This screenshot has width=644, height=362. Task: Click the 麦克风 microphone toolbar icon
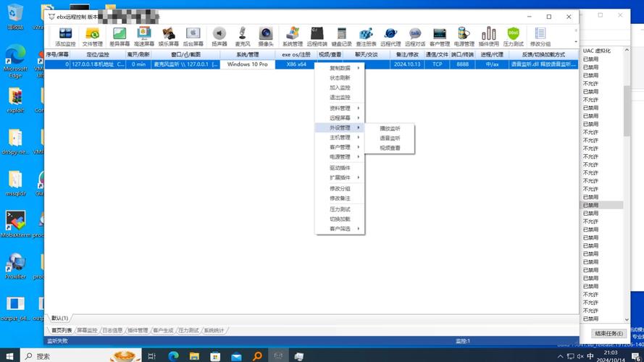pos(243,36)
